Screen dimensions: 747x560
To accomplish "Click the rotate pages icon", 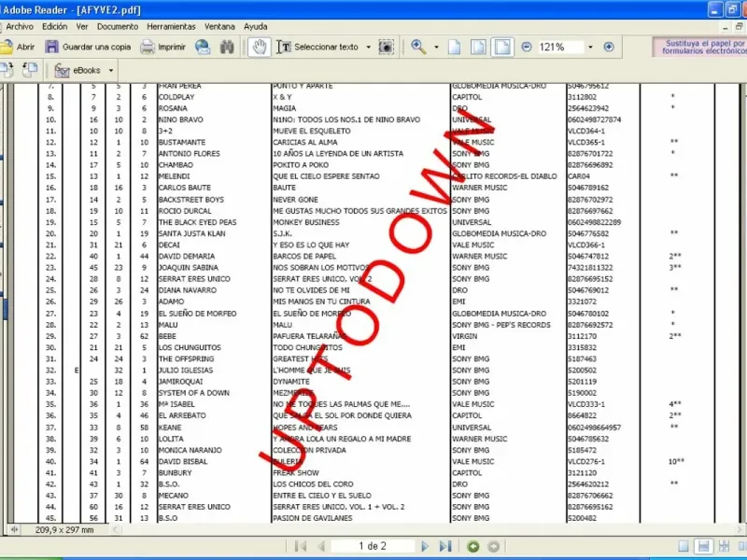I will click(x=7, y=70).
